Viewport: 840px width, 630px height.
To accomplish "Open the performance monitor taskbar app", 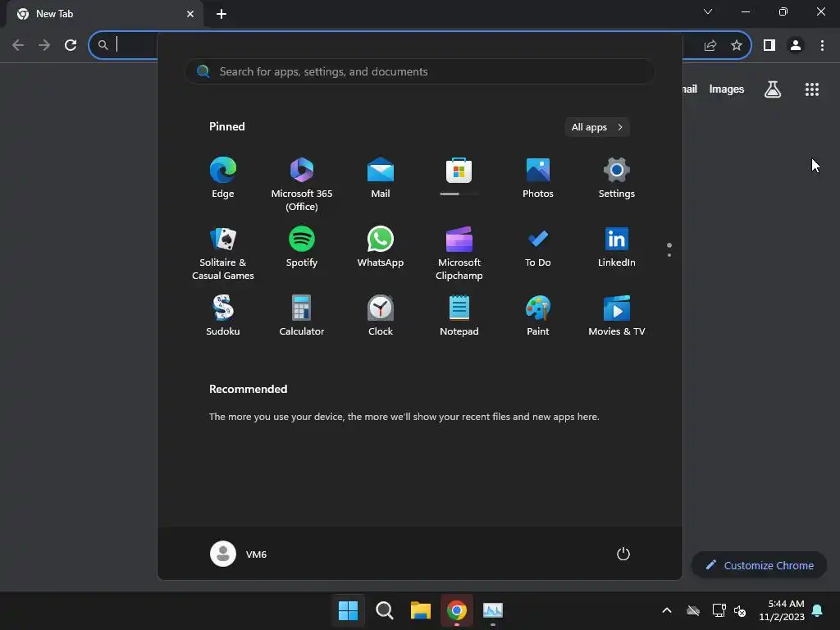I will click(x=493, y=610).
